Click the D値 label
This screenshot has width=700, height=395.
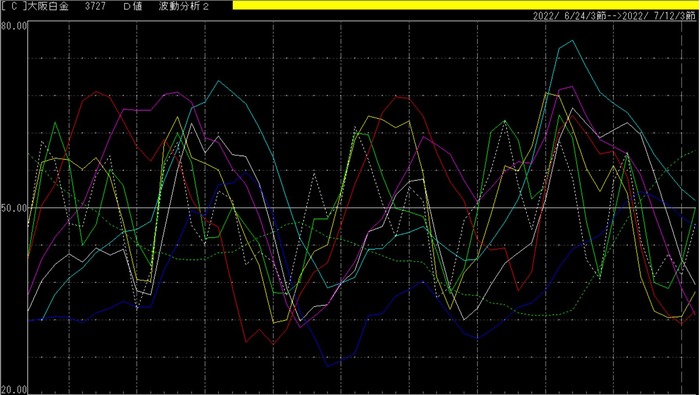(132, 7)
